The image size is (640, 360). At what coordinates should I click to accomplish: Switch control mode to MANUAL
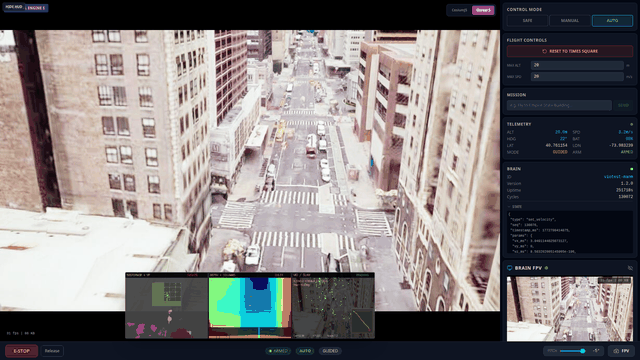coord(569,20)
